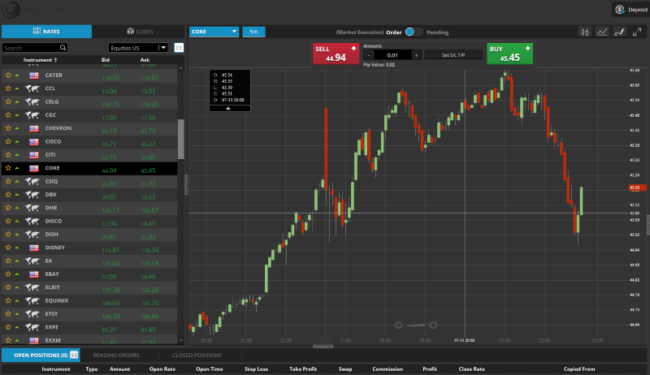Screen dimensions: 650x375
Task: Open the chart indicators line icon
Action: [x=602, y=32]
